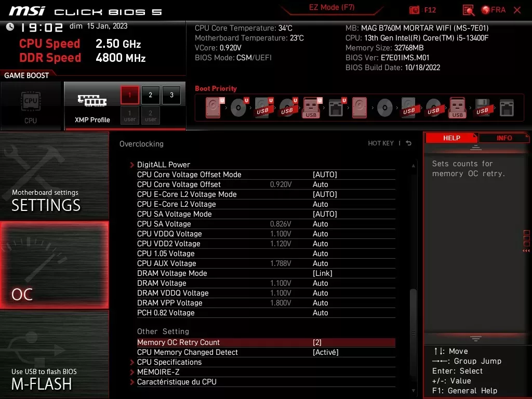
Task: Enable XMP Profile 1
Action: tap(129, 95)
